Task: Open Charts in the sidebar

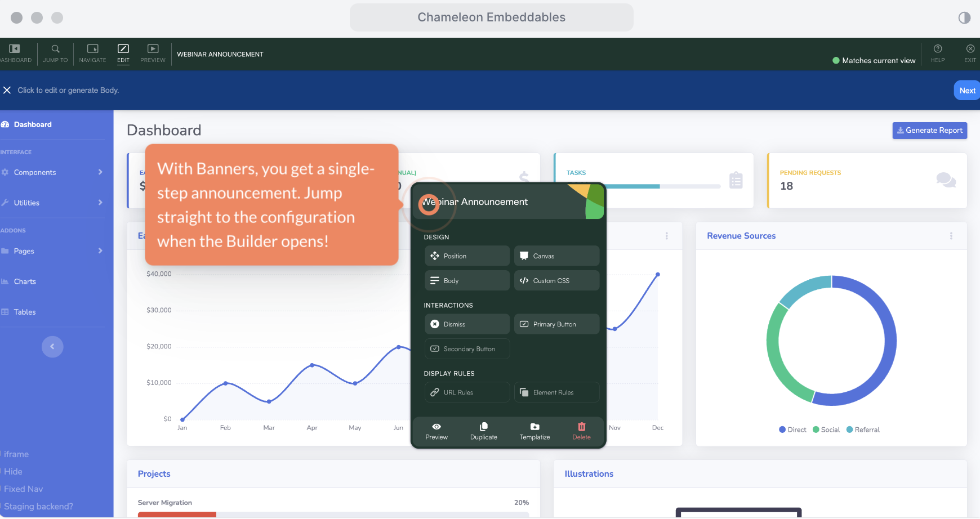Action: (25, 281)
